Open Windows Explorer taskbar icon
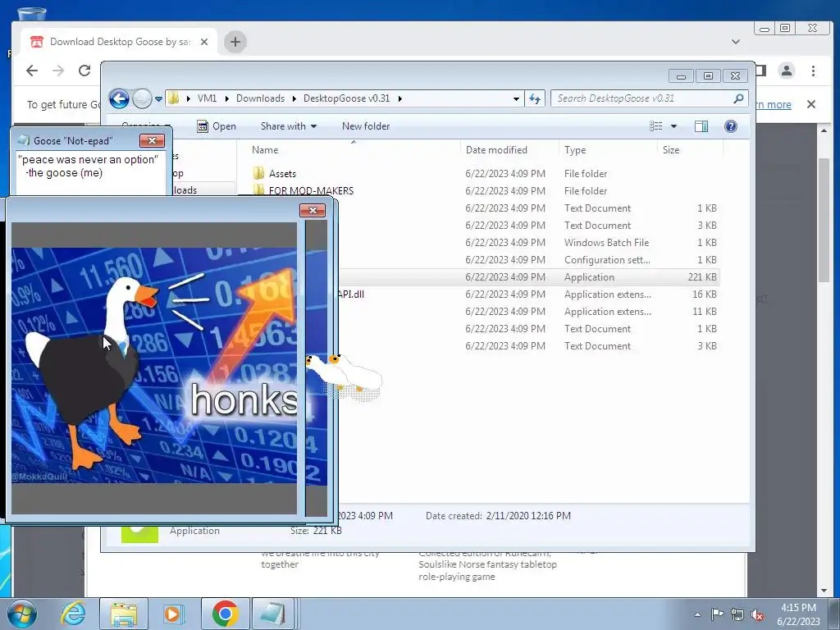840x630 pixels. tap(124, 614)
